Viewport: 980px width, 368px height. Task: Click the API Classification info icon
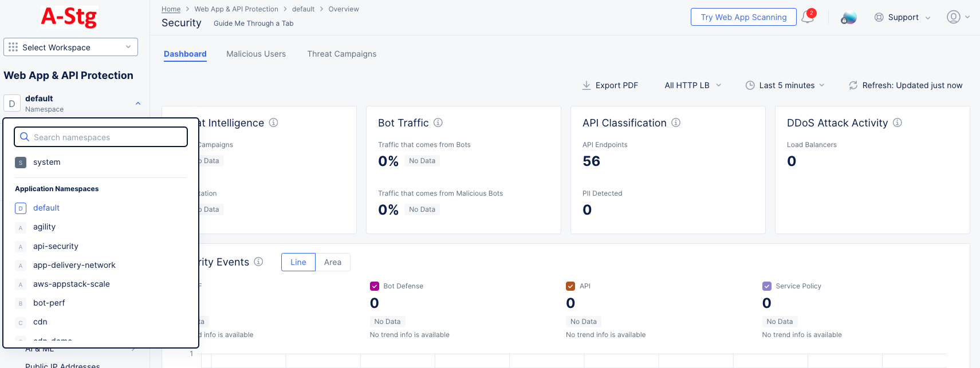click(x=676, y=122)
